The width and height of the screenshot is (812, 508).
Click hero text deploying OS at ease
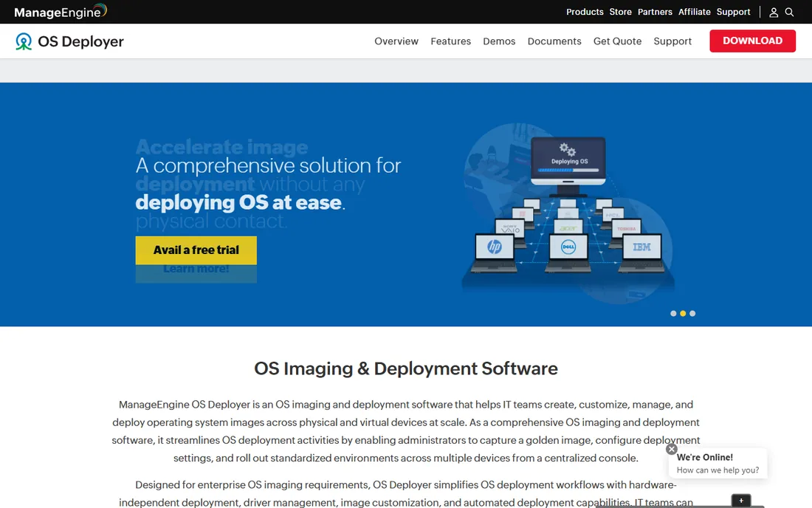(240, 202)
